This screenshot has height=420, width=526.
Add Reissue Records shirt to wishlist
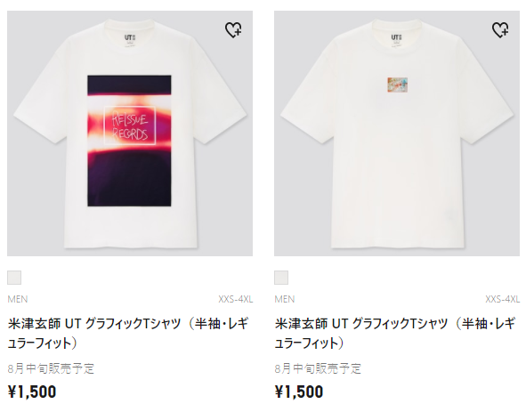[233, 30]
